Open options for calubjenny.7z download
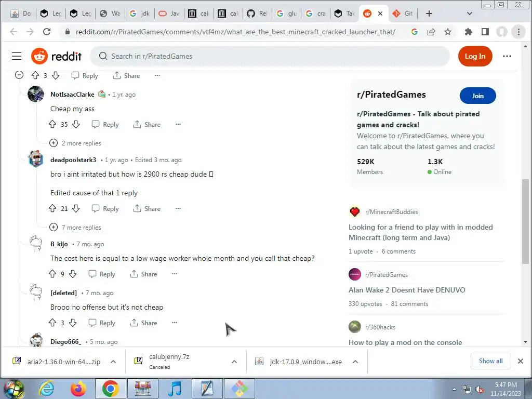Viewport: 532px width, 399px height. click(x=234, y=362)
